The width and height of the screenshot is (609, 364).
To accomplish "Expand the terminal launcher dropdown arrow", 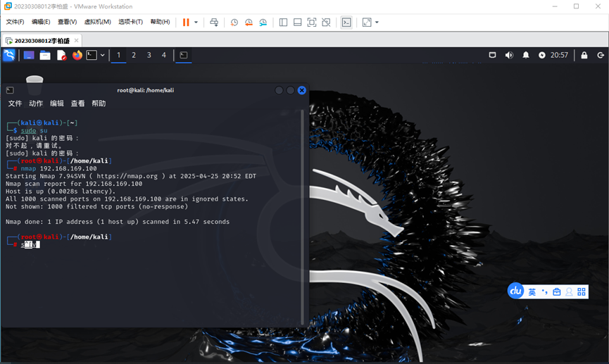I will click(103, 55).
